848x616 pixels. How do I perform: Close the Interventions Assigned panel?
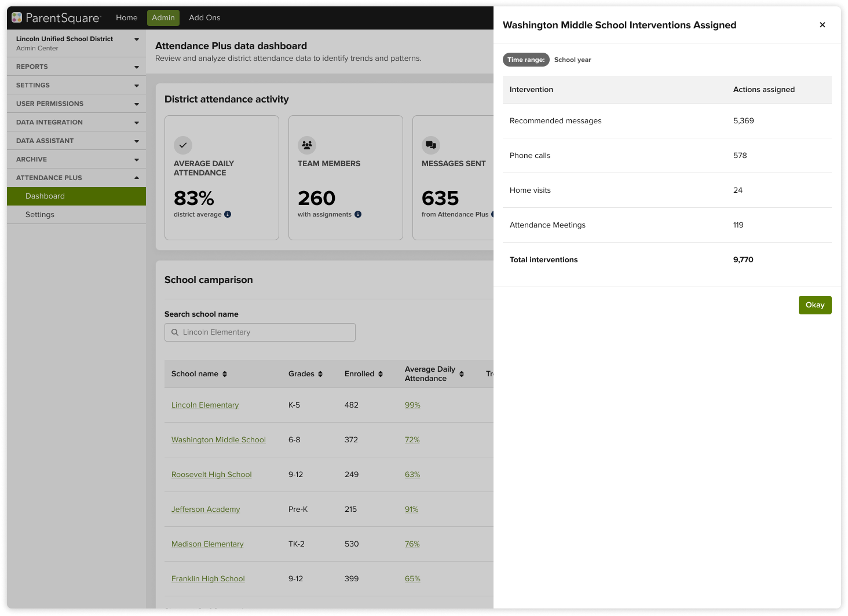[x=823, y=25]
